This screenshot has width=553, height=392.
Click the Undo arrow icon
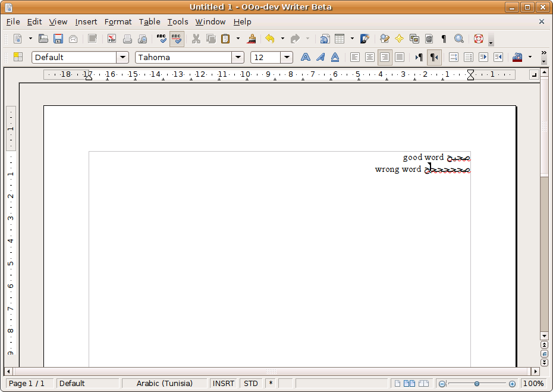(269, 39)
